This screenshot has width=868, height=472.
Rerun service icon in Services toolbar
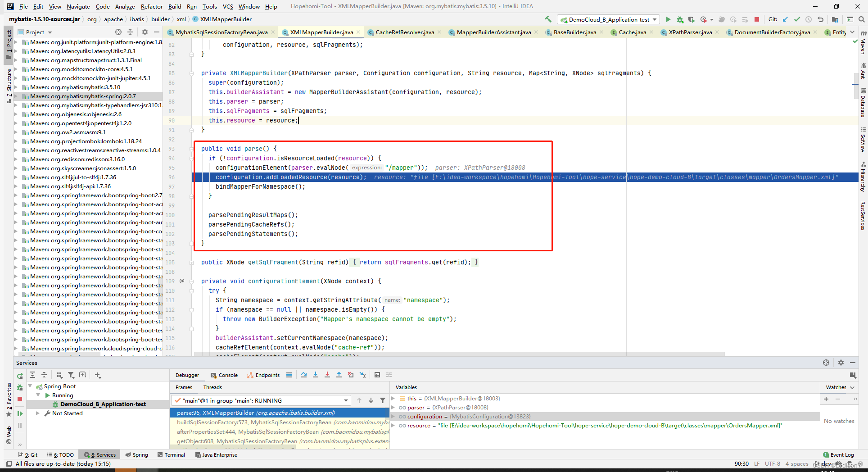20,376
